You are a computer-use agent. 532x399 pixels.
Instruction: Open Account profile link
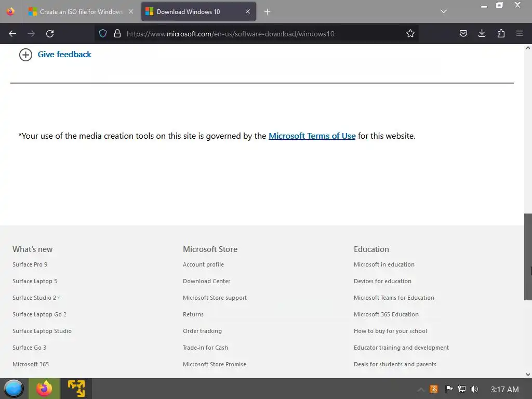tap(203, 264)
